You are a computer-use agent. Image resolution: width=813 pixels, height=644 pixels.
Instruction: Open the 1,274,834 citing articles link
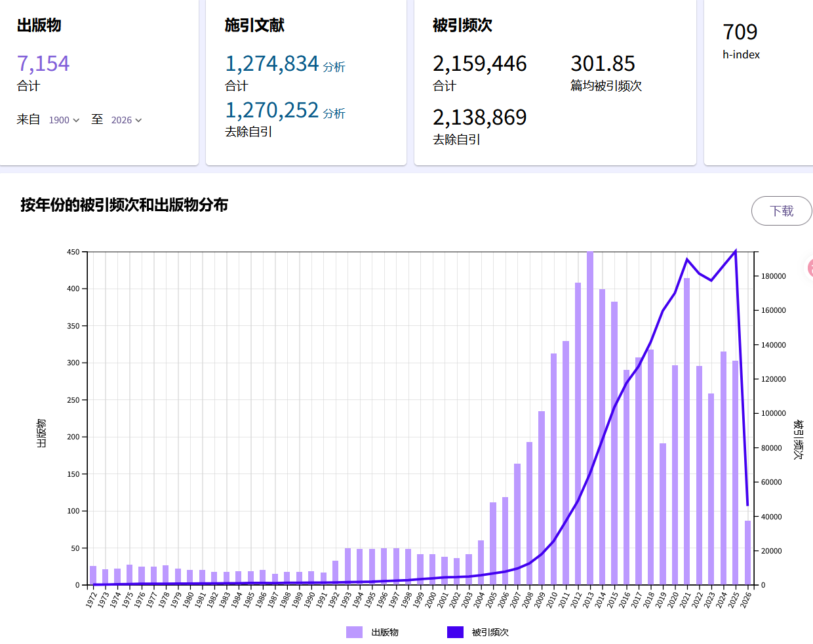(x=271, y=64)
